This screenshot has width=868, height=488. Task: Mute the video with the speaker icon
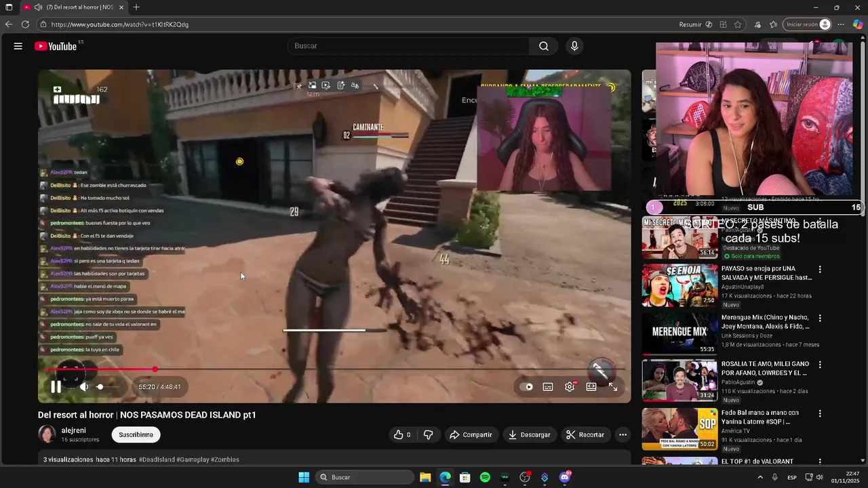(84, 387)
